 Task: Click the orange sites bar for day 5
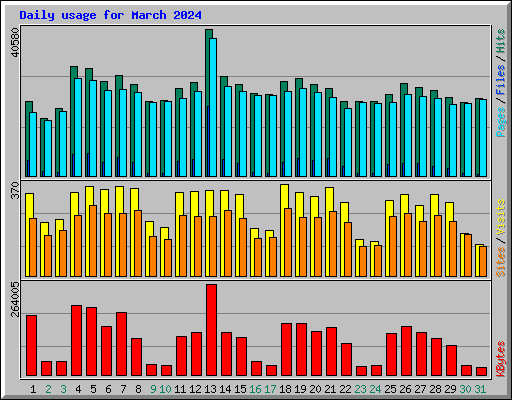93,241
